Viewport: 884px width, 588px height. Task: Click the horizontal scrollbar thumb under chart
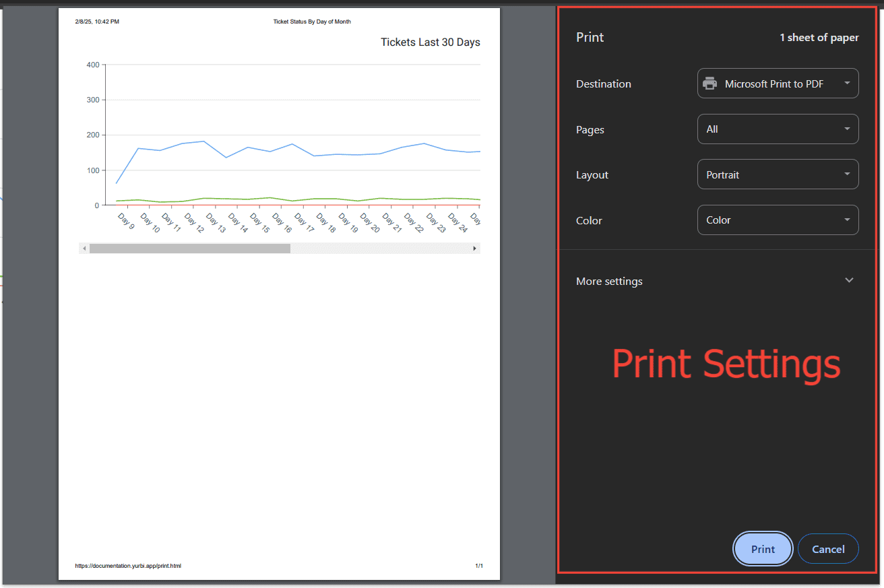pos(190,249)
